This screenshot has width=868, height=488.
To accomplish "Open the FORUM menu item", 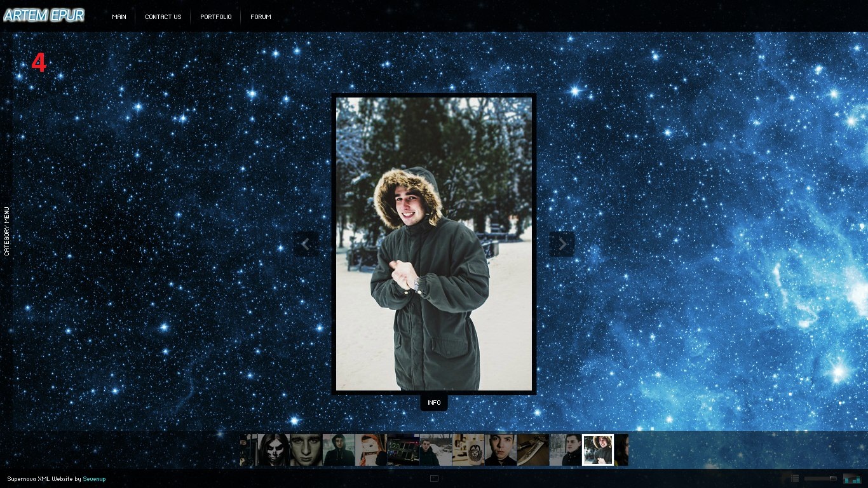I will [x=261, y=17].
